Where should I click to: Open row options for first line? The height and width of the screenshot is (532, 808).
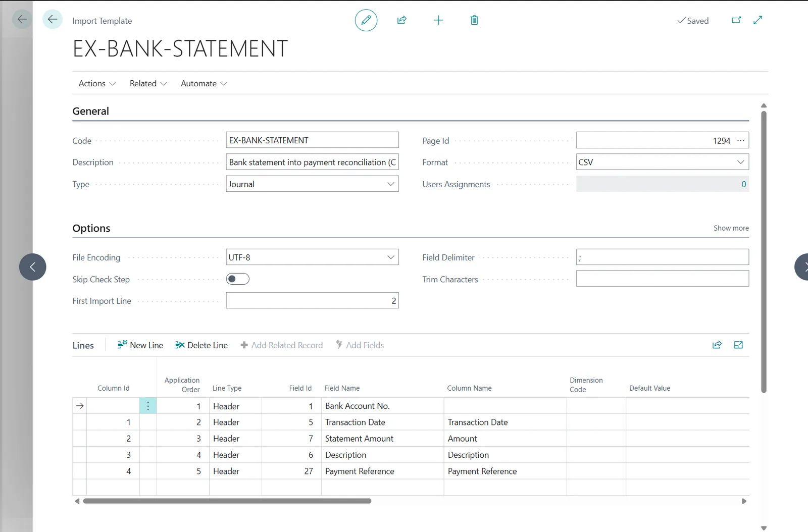(148, 406)
